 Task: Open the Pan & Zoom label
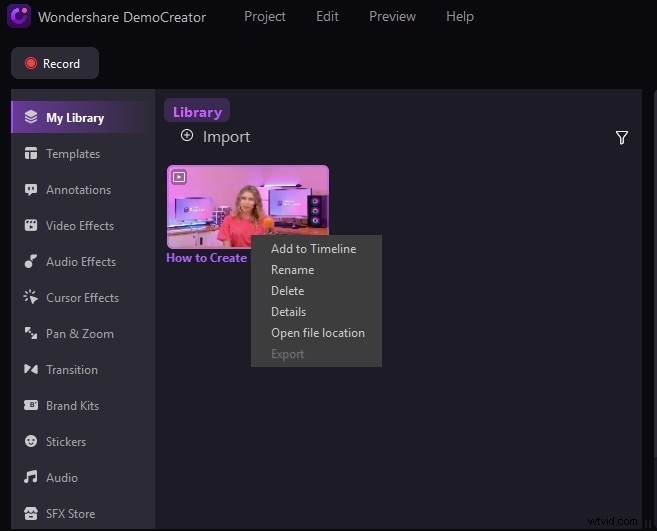point(80,334)
